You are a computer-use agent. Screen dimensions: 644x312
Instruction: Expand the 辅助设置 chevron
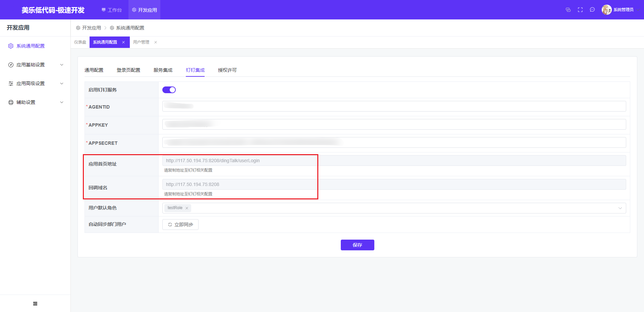(x=62, y=102)
